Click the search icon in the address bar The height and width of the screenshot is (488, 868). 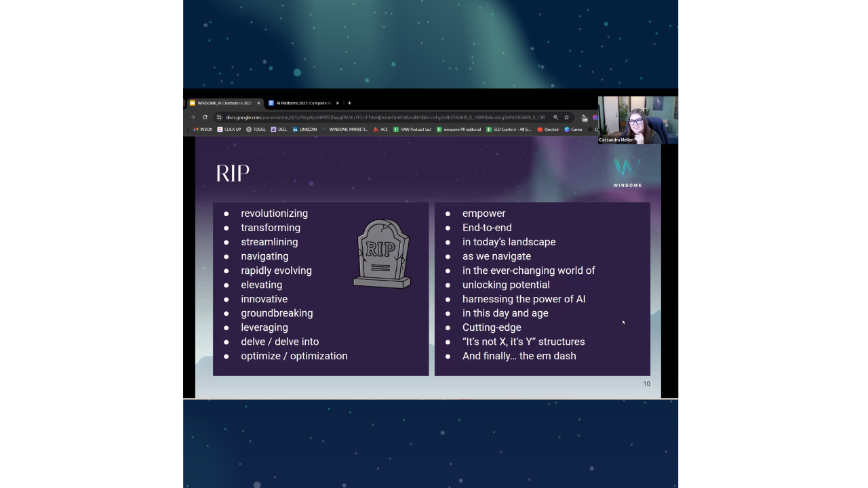[x=556, y=117]
